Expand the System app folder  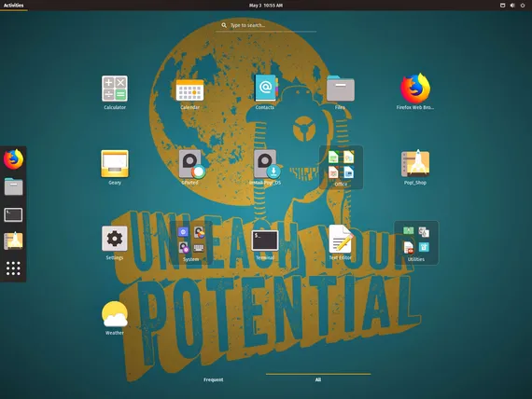[191, 242]
